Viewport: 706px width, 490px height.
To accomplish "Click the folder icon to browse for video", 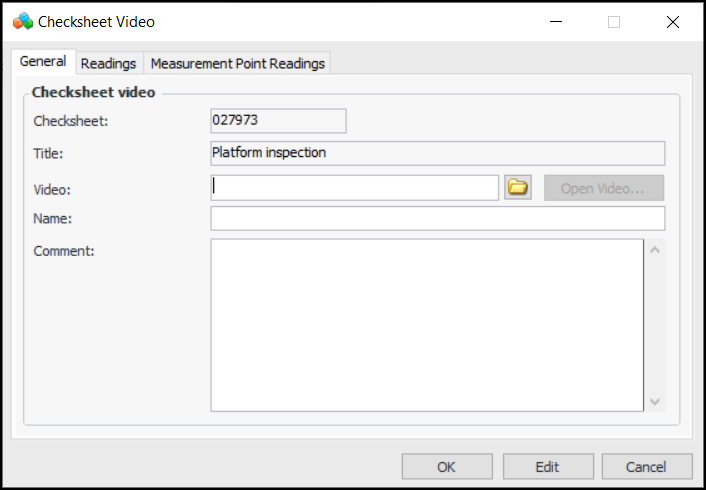I will pyautogui.click(x=517, y=188).
